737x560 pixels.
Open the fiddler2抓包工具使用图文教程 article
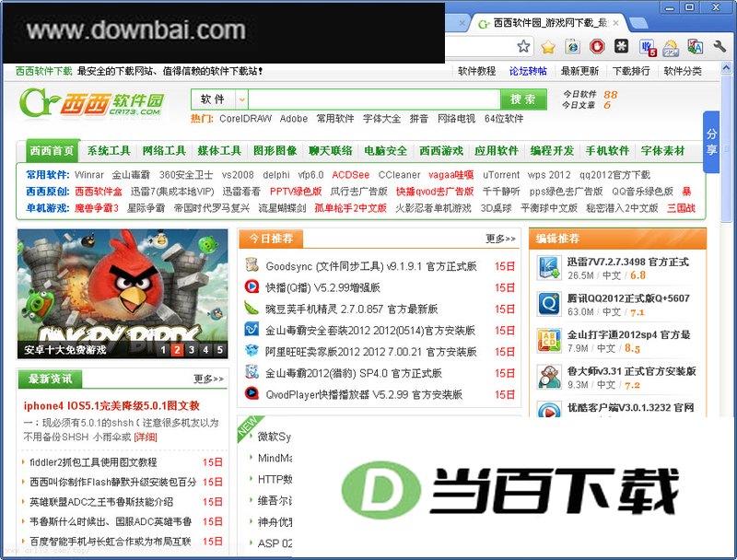tap(93, 462)
